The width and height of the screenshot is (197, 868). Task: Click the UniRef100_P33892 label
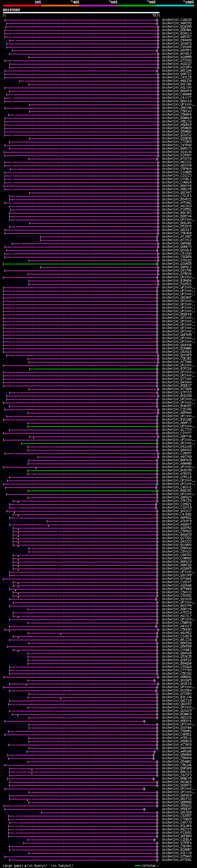[176, 833]
